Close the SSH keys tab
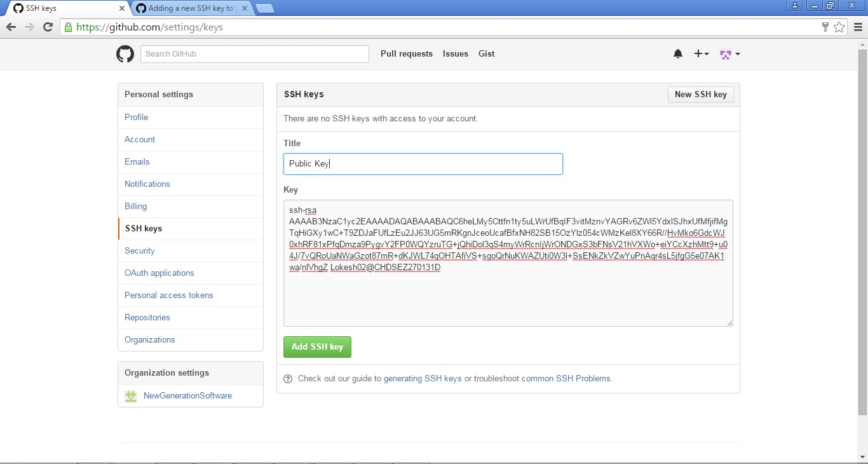The width and height of the screenshot is (868, 464). pos(123,8)
